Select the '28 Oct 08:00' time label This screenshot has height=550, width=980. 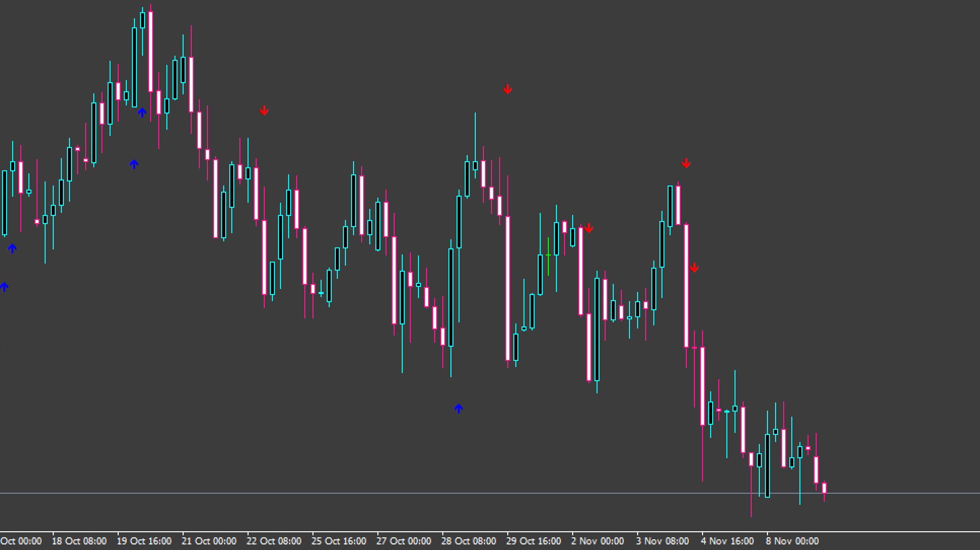pyautogui.click(x=469, y=541)
